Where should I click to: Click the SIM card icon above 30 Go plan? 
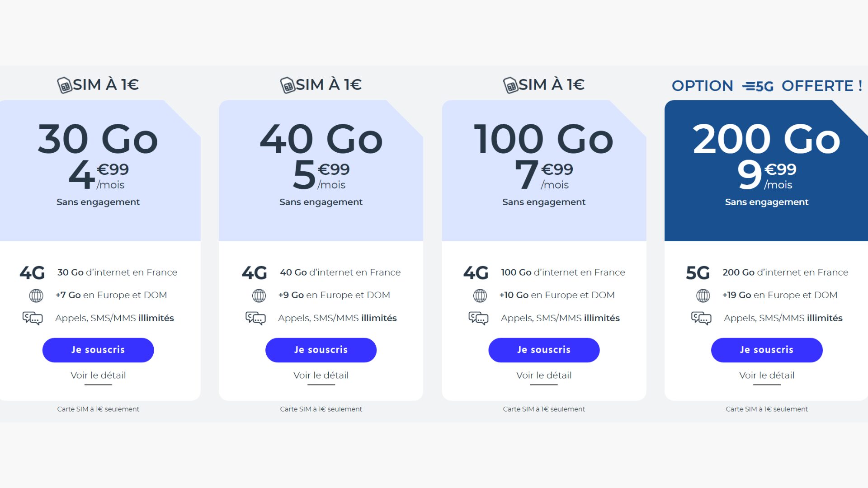click(x=65, y=85)
